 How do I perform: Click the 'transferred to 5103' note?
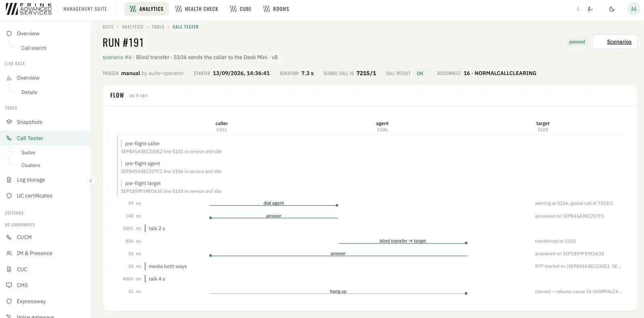click(x=555, y=241)
